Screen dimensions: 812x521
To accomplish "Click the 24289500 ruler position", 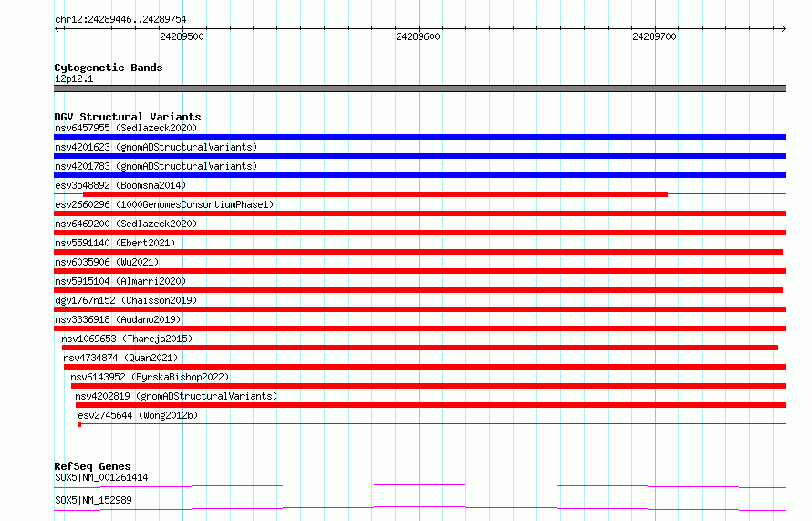I will tap(182, 36).
